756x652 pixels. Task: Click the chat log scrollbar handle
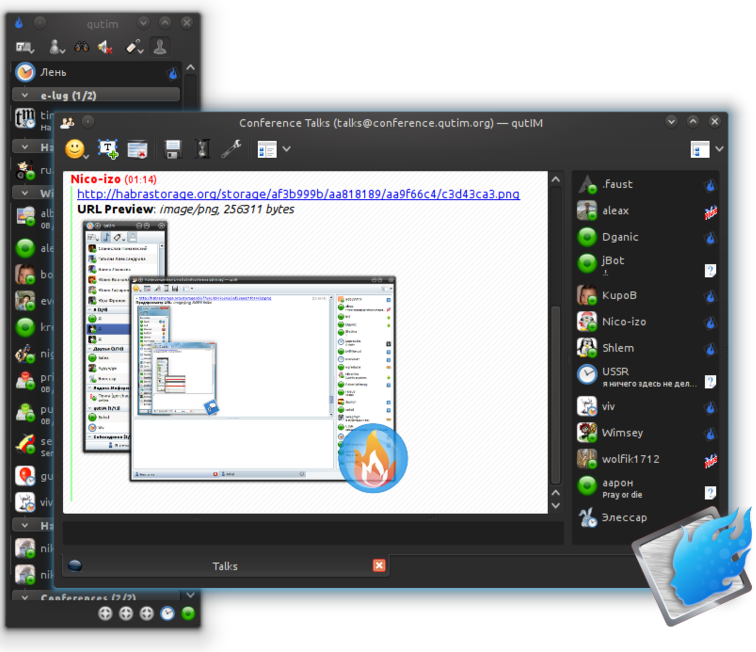click(555, 394)
